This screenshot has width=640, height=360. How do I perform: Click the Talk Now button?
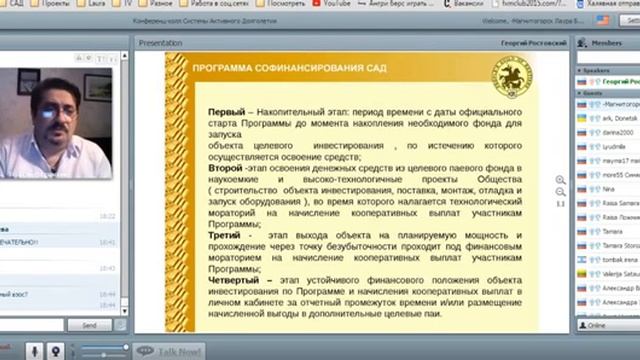click(169, 351)
